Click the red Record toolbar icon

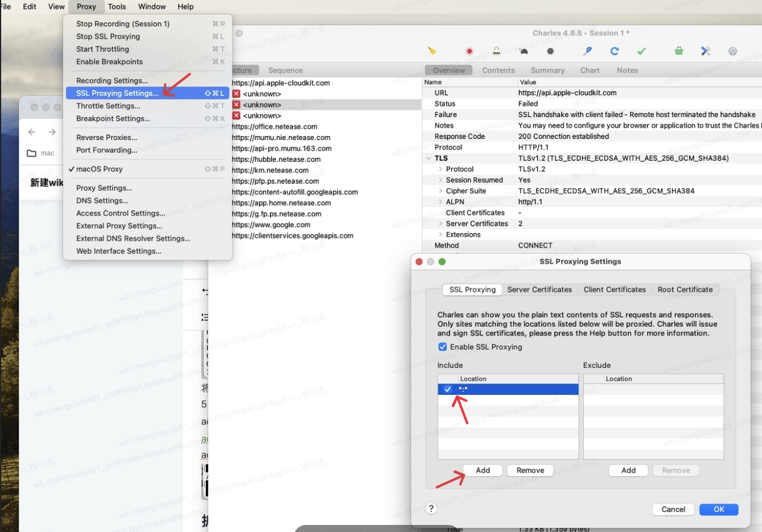[470, 51]
